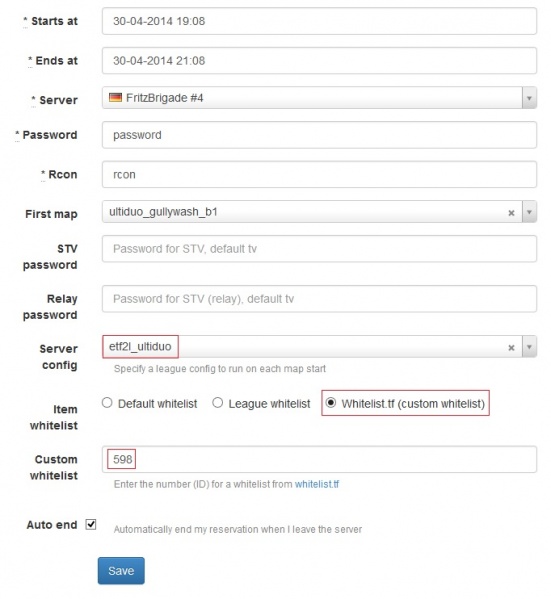The width and height of the screenshot is (551, 599).
Task: Click the Custom whitelist ID field
Action: point(319,459)
